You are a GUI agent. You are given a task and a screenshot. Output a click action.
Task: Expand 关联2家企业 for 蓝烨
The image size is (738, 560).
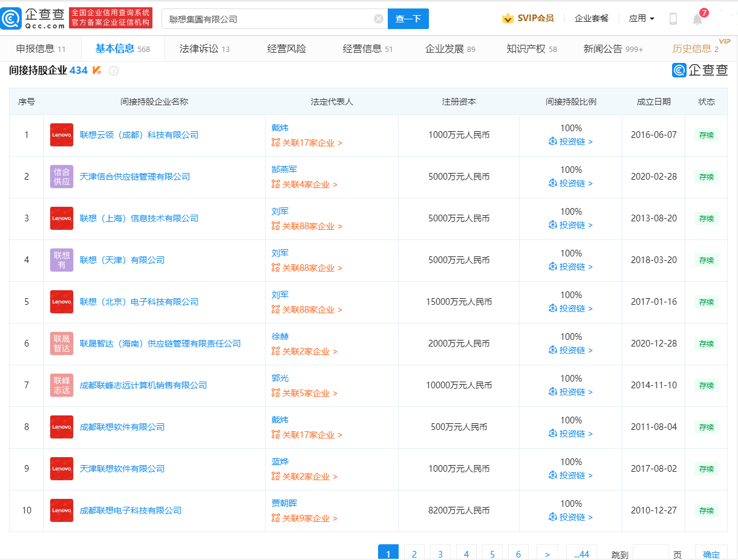tap(304, 477)
